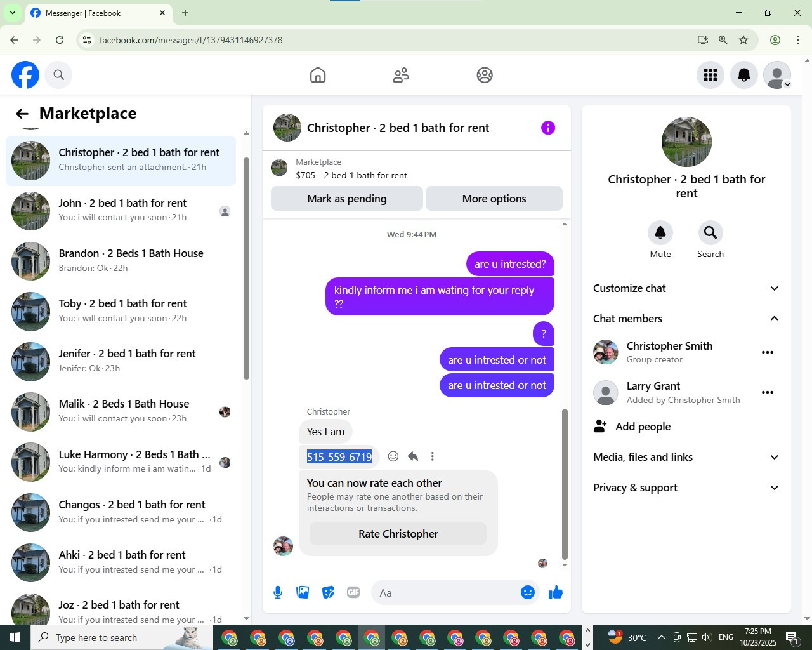Bookmark this page with the star icon
This screenshot has height=650, width=812.
click(743, 40)
